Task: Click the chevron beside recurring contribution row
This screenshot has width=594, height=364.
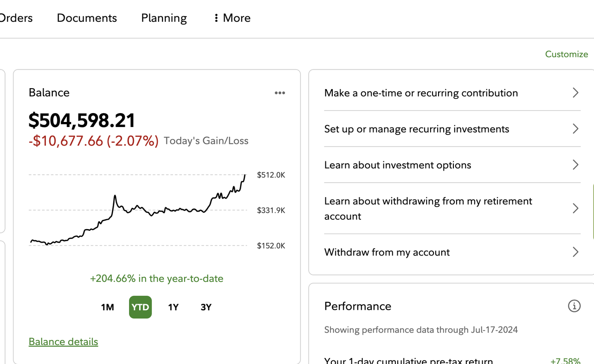Action: (x=575, y=93)
